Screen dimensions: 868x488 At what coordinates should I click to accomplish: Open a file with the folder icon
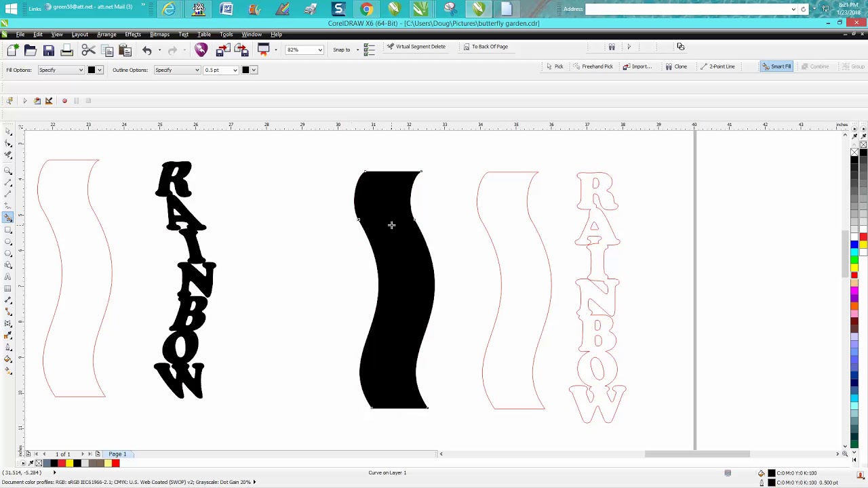coord(31,49)
